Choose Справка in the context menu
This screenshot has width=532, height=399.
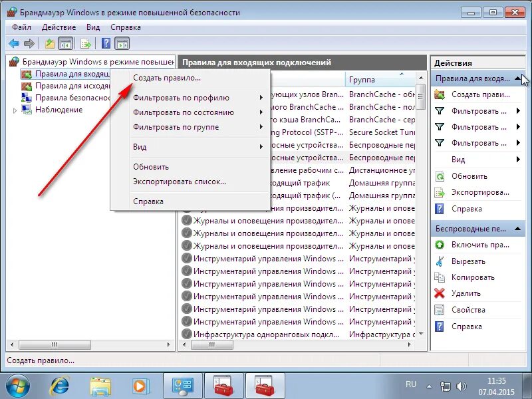click(190, 201)
